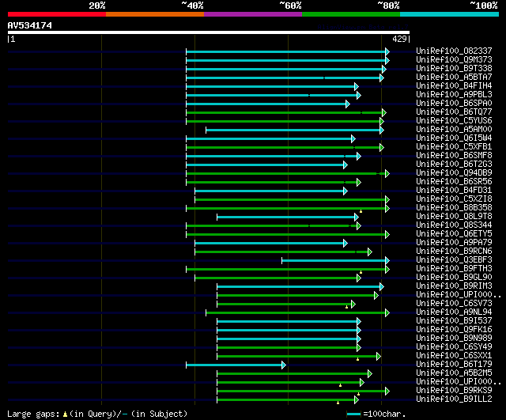Screen dimensions: 506x420
Task: Open hit UniRef100_B4FIH4
Action: tap(454, 85)
